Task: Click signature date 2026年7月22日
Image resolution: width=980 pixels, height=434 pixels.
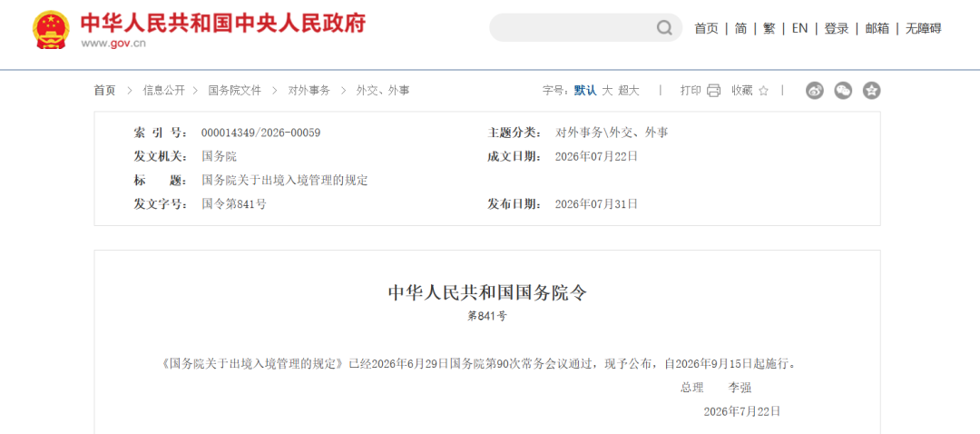Action: point(742,411)
